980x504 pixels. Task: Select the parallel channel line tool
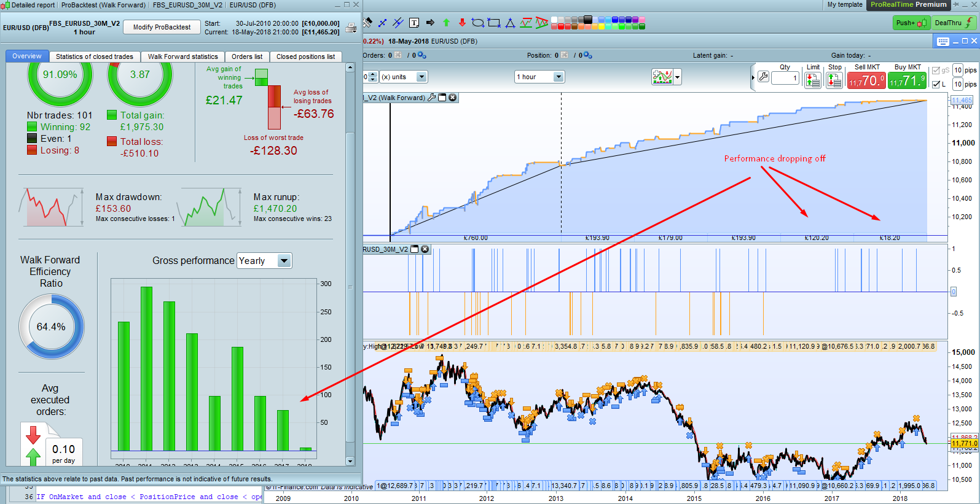398,23
